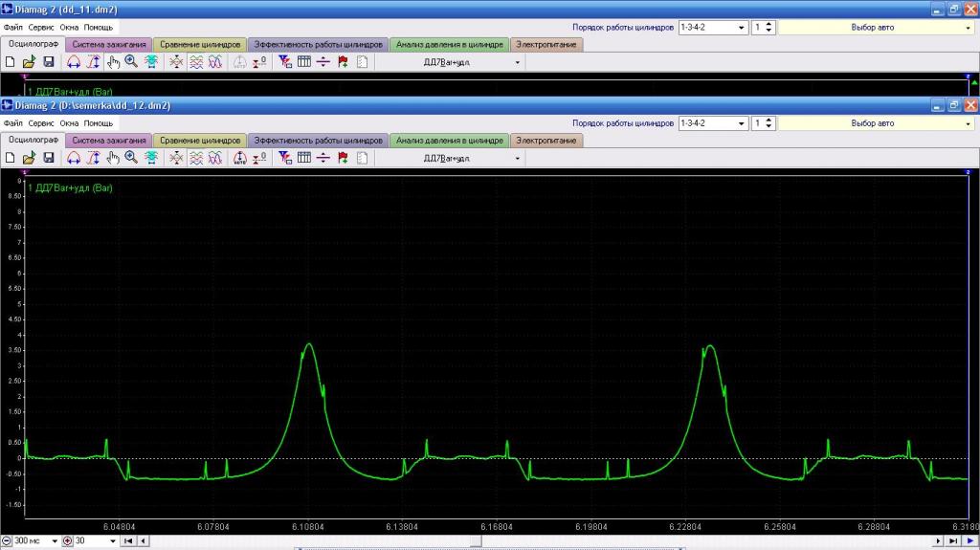Click red flag marker icon in dd_12 toolbar
980x550 pixels.
tap(343, 158)
